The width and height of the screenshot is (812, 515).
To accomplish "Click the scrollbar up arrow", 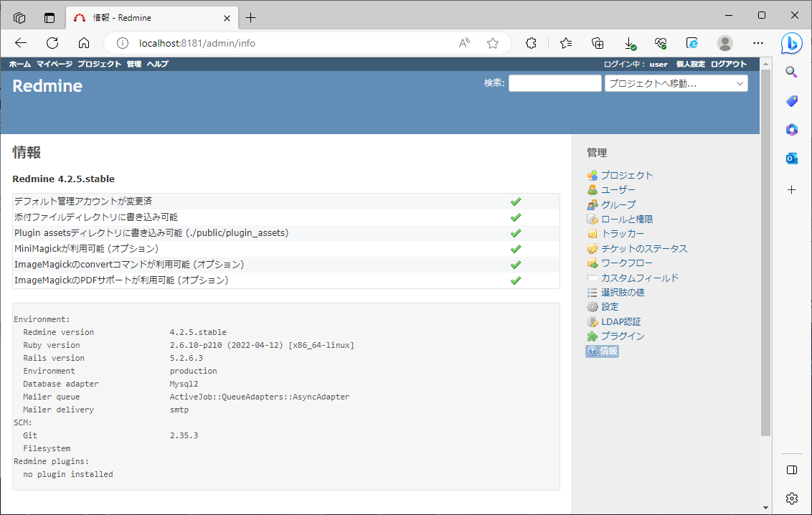I will coord(765,64).
